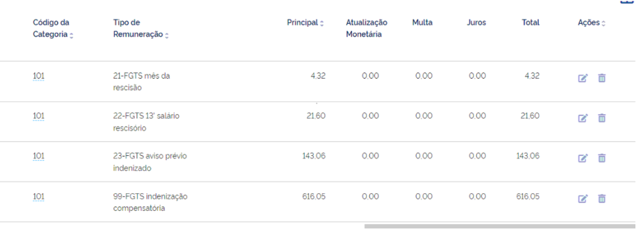Image resolution: width=644 pixels, height=233 pixels.
Task: Click the horizontal scrollbar under the table
Action: 500,226
